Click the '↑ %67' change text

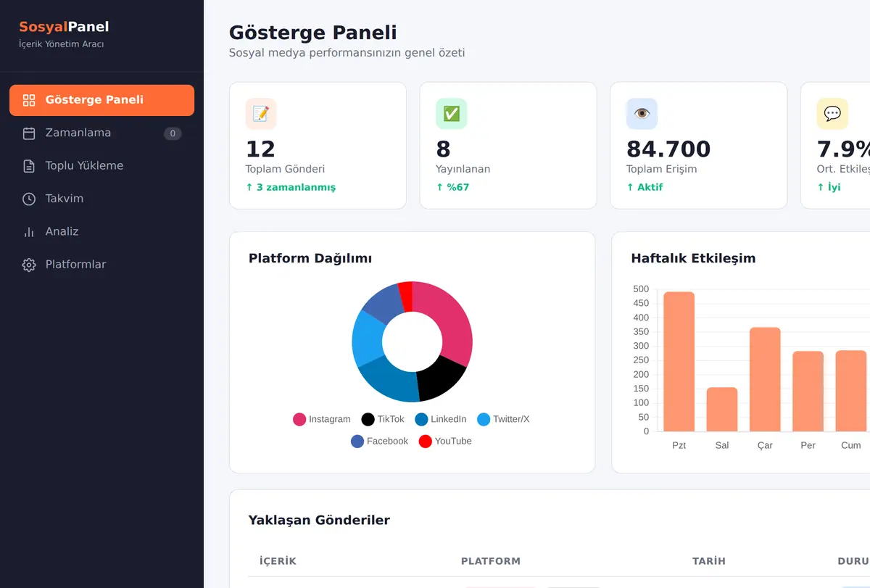(452, 187)
